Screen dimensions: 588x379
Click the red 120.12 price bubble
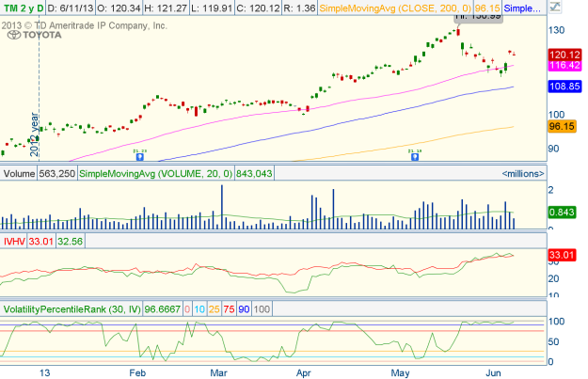(x=564, y=55)
